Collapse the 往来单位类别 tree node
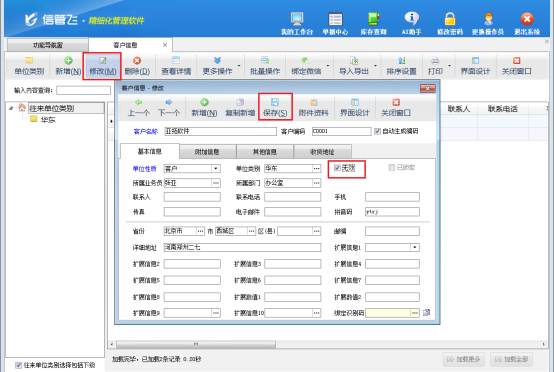 pos(11,108)
